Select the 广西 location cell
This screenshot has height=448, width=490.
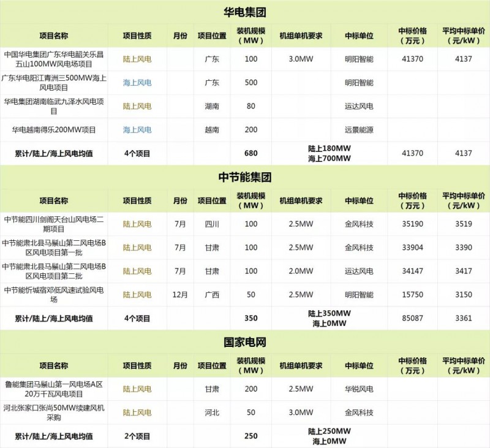[x=212, y=295]
